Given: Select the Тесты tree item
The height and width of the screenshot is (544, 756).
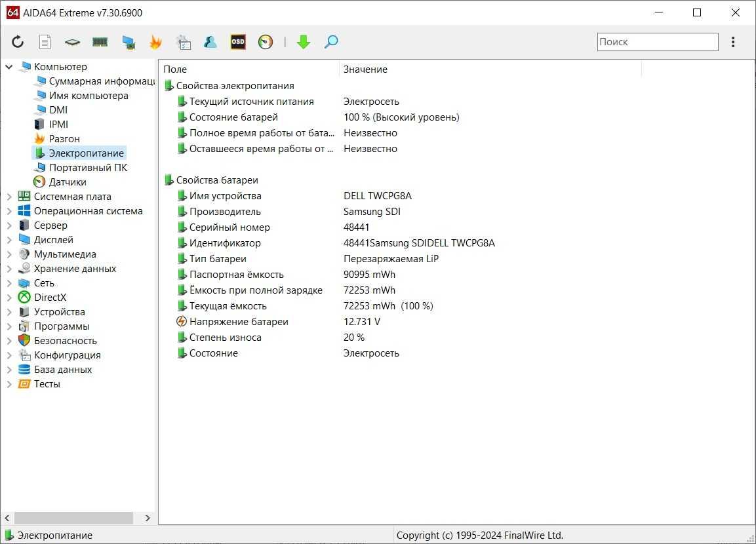Looking at the screenshot, I should [x=39, y=384].
